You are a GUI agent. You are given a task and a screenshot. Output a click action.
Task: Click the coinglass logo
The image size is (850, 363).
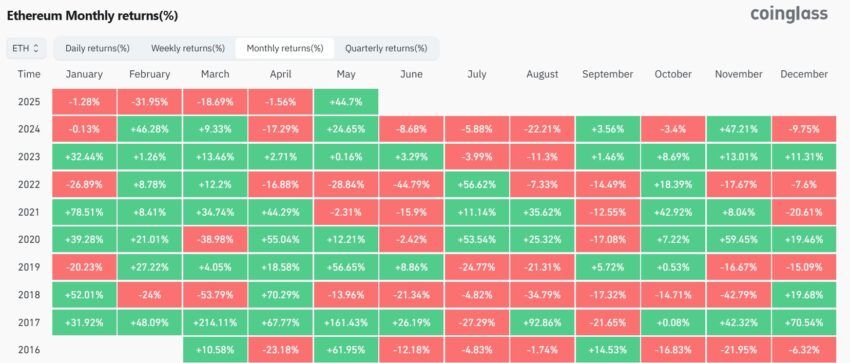pos(789,14)
